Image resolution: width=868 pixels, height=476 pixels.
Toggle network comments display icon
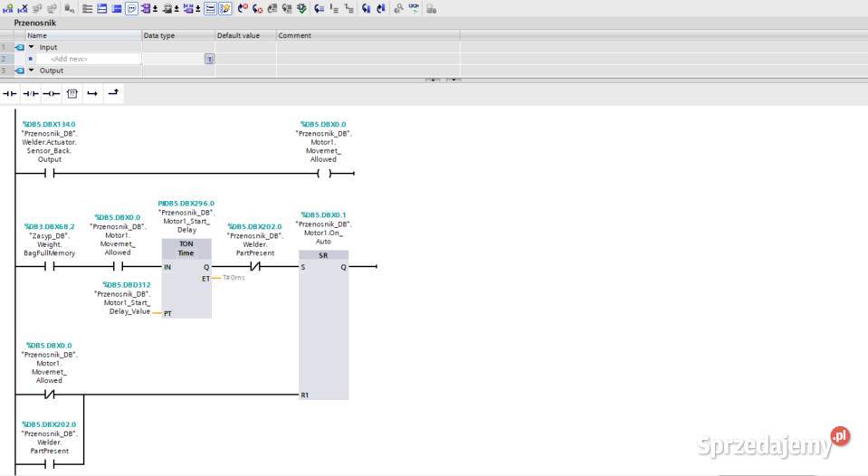tap(210, 8)
